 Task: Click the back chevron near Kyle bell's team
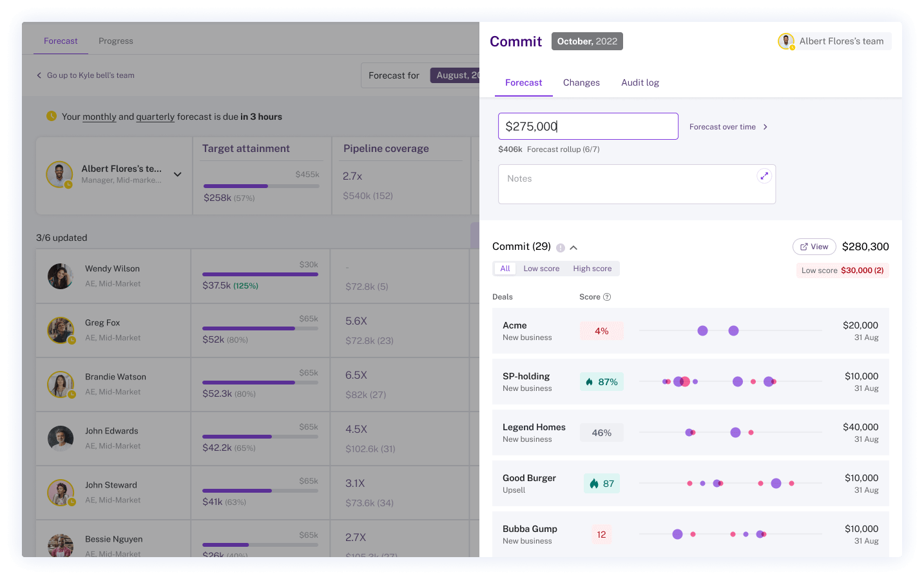click(40, 75)
